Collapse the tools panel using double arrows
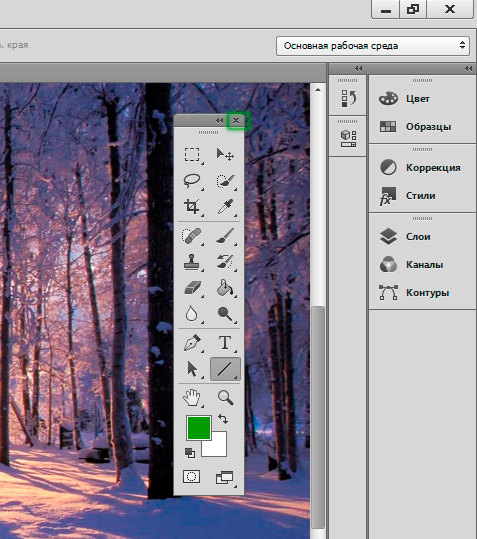The image size is (477, 539). point(219,121)
